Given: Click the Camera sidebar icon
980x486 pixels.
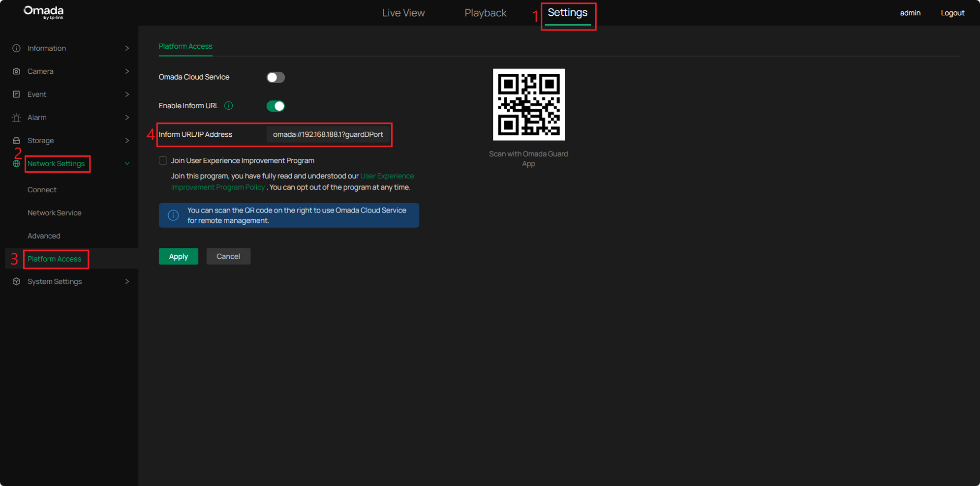Looking at the screenshot, I should (16, 71).
